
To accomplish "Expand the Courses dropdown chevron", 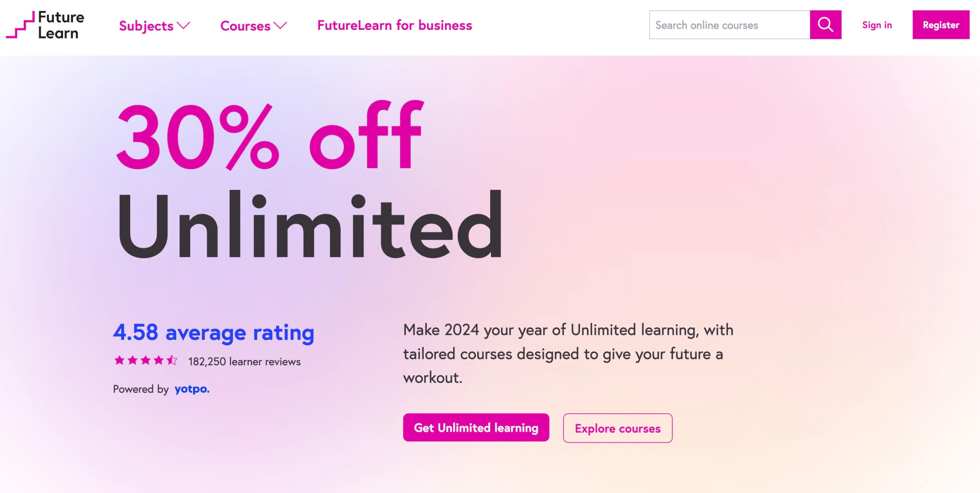I will [x=281, y=26].
